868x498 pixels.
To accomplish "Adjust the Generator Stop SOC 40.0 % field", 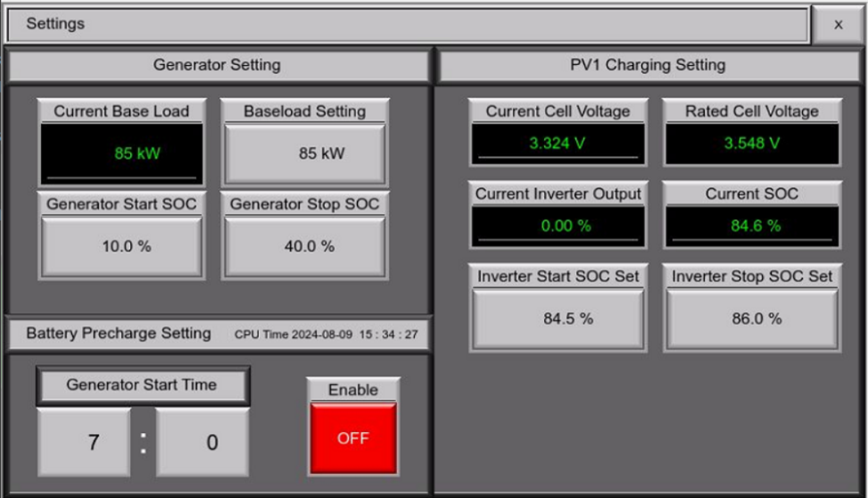I will tap(304, 247).
